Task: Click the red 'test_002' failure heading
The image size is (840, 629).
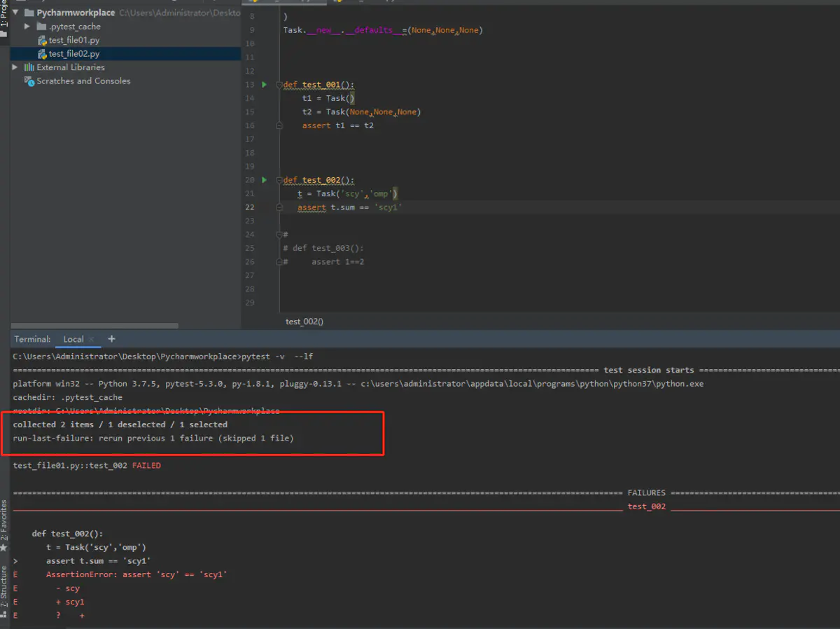Action: tap(647, 506)
